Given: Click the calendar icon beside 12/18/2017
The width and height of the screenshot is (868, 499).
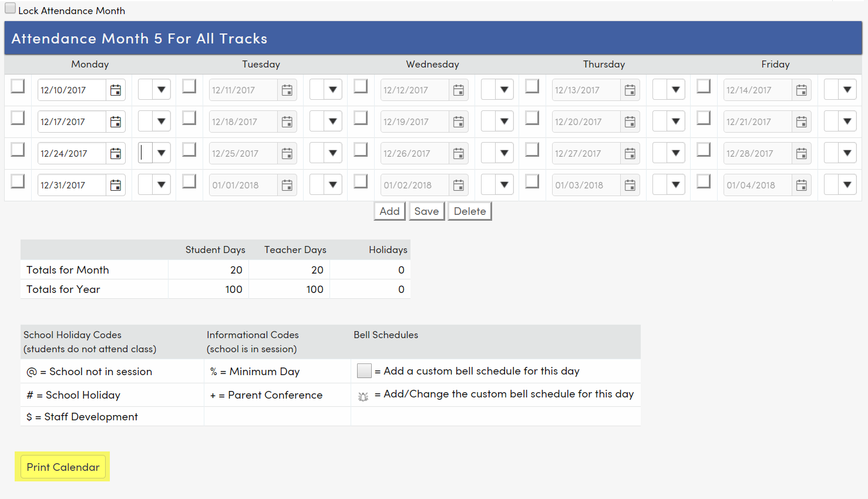Looking at the screenshot, I should coord(287,121).
